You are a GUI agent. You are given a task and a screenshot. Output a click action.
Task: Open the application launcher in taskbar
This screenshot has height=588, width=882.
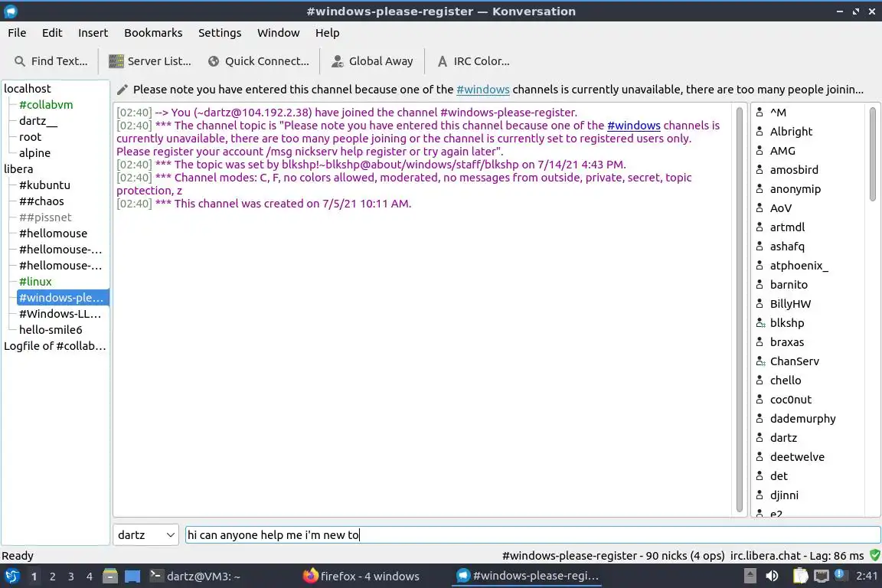pos(11,577)
